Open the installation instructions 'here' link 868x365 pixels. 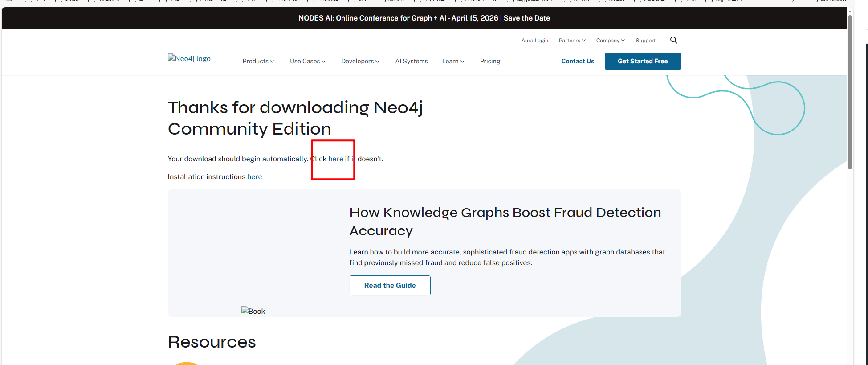pos(254,176)
